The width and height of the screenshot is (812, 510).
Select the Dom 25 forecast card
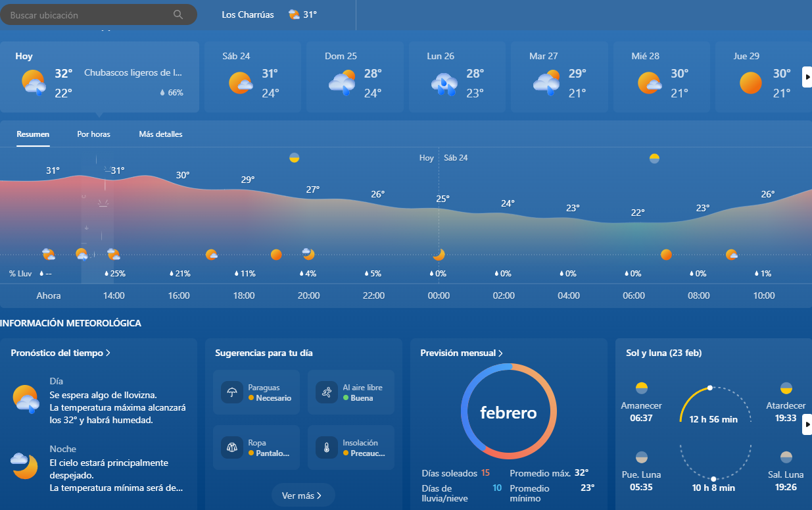point(354,77)
